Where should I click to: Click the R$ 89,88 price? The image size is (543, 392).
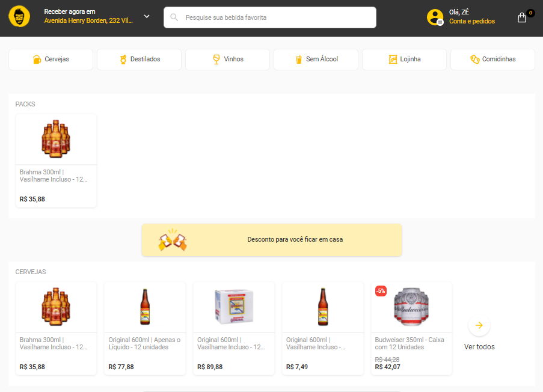click(210, 367)
